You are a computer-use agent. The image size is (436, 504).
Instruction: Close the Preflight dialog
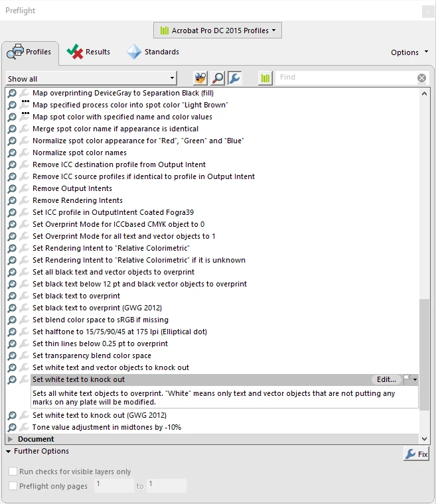click(427, 12)
